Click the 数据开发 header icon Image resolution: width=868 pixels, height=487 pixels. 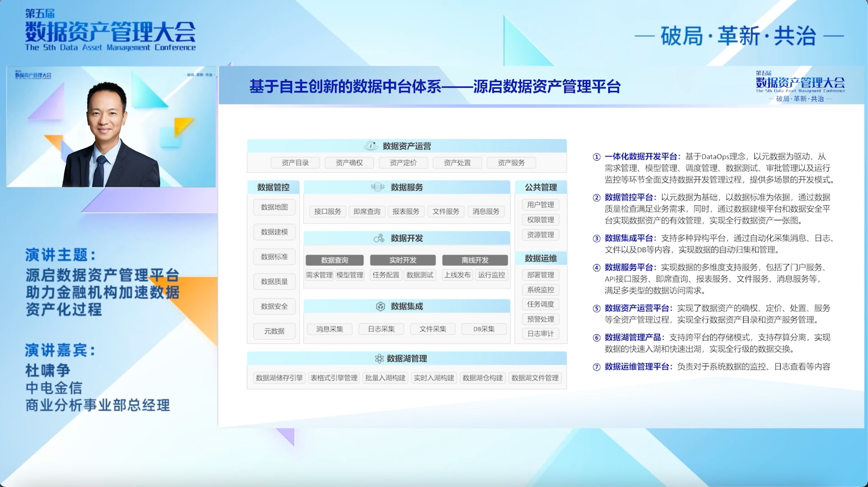(379, 238)
